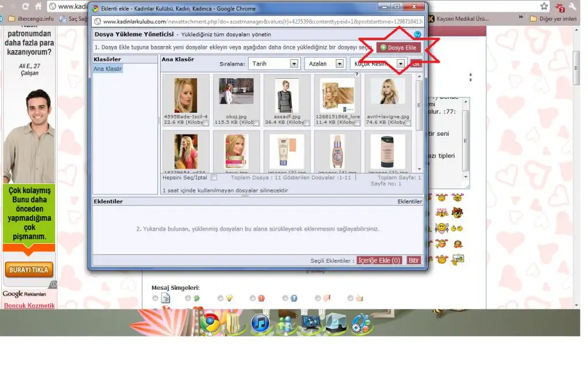Click the Dosya Ekle button
Image resolution: width=588 pixels, height=368 pixels.
(x=399, y=48)
